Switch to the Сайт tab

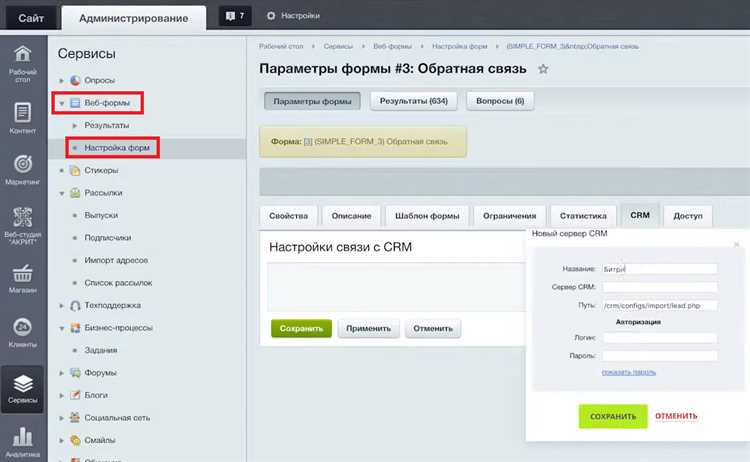[31, 18]
